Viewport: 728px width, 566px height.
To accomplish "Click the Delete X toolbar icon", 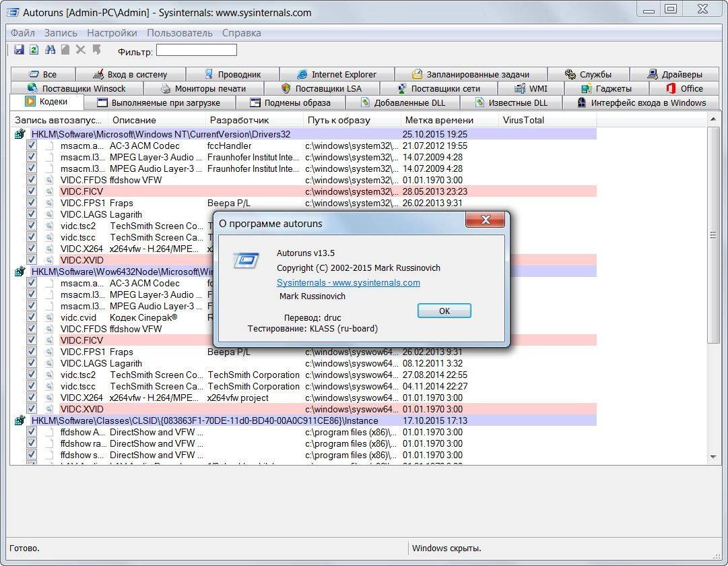I will click(81, 50).
